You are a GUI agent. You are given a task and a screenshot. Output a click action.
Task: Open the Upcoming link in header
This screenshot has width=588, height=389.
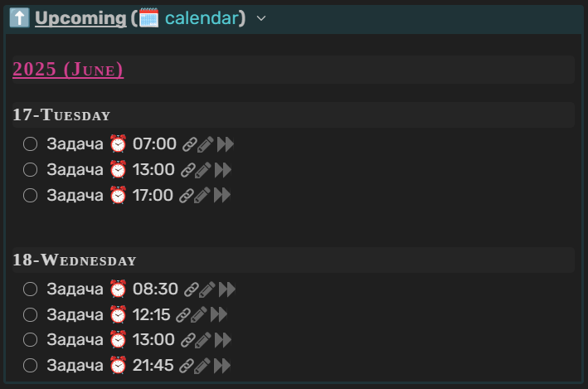[x=80, y=18]
